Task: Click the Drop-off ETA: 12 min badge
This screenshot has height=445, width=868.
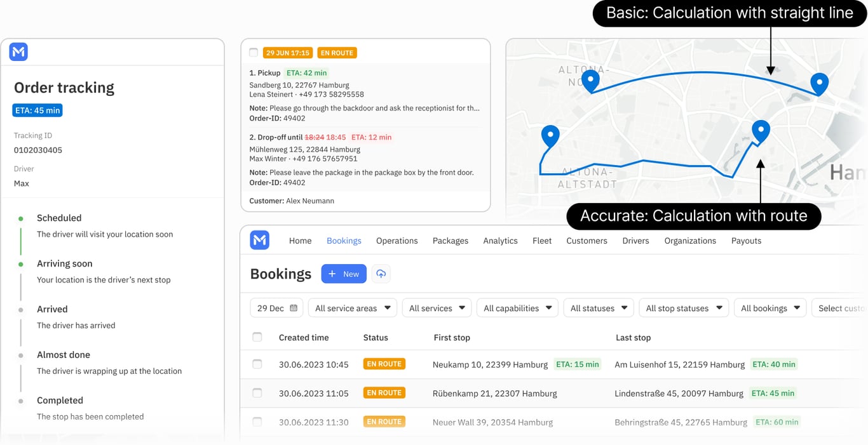Action: point(372,137)
